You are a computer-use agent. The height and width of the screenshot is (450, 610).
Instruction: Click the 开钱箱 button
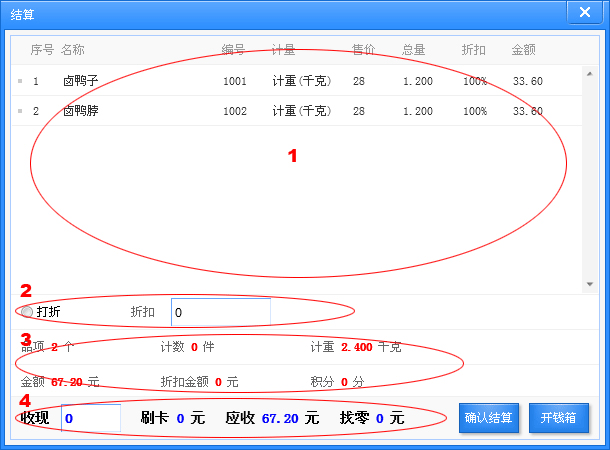(x=559, y=418)
